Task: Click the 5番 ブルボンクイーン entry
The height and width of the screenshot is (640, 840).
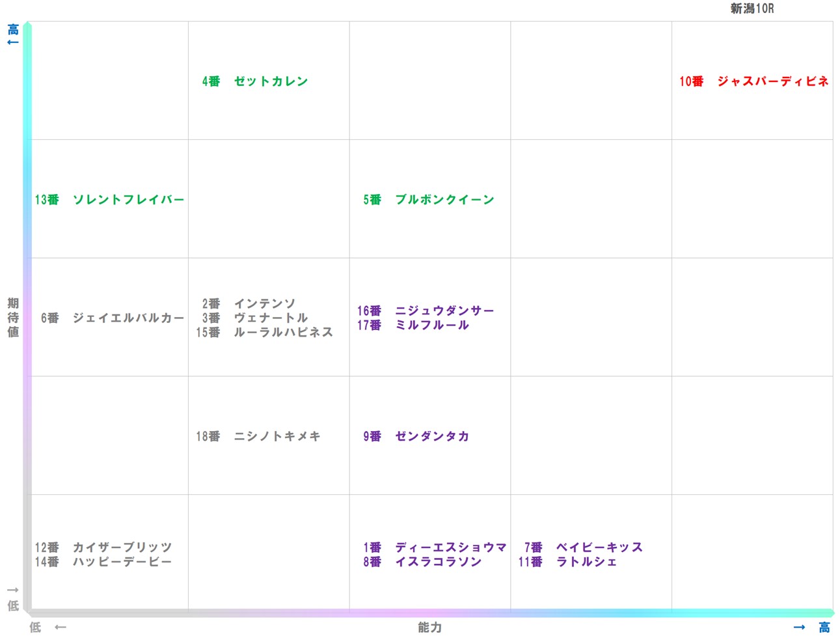Action: [x=429, y=200]
